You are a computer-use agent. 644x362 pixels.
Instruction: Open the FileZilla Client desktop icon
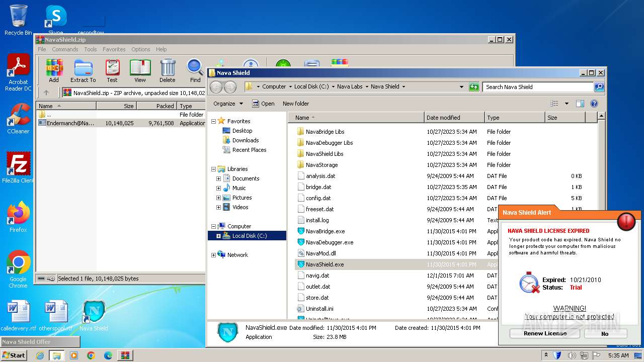[x=18, y=167]
